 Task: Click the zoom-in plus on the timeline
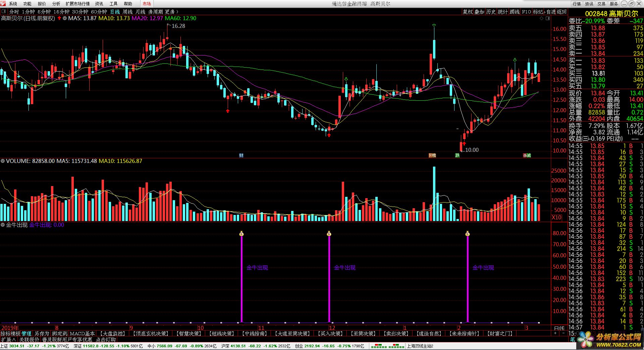coord(555,333)
